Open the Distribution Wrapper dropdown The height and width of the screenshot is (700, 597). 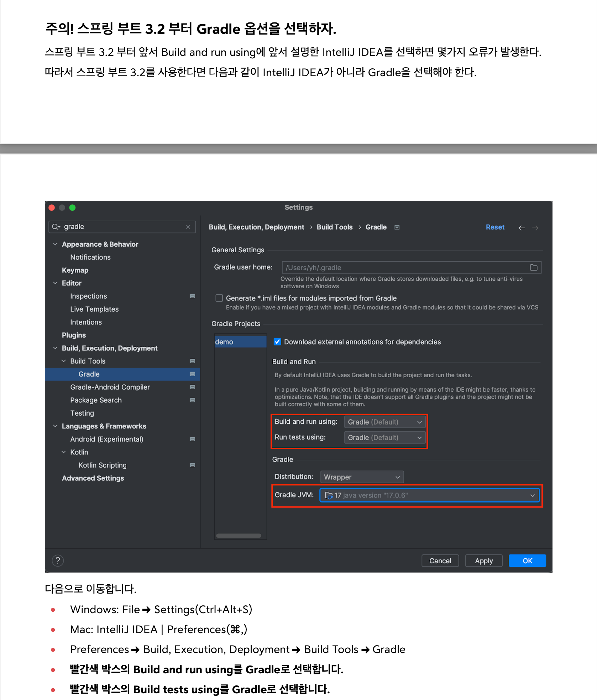362,477
